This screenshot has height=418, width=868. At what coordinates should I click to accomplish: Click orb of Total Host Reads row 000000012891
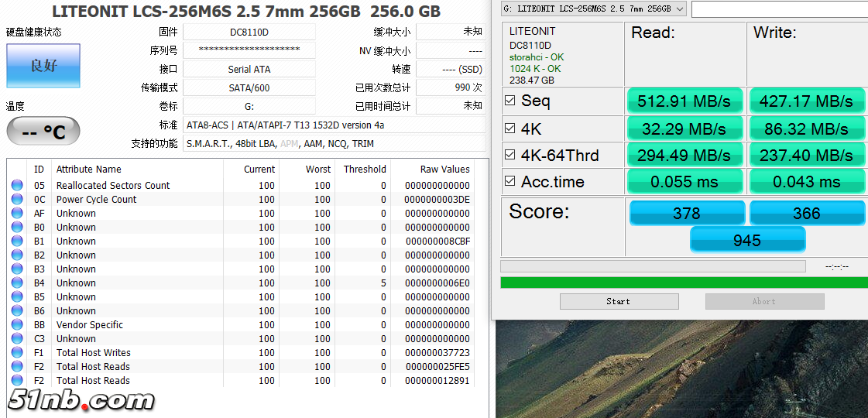17,380
